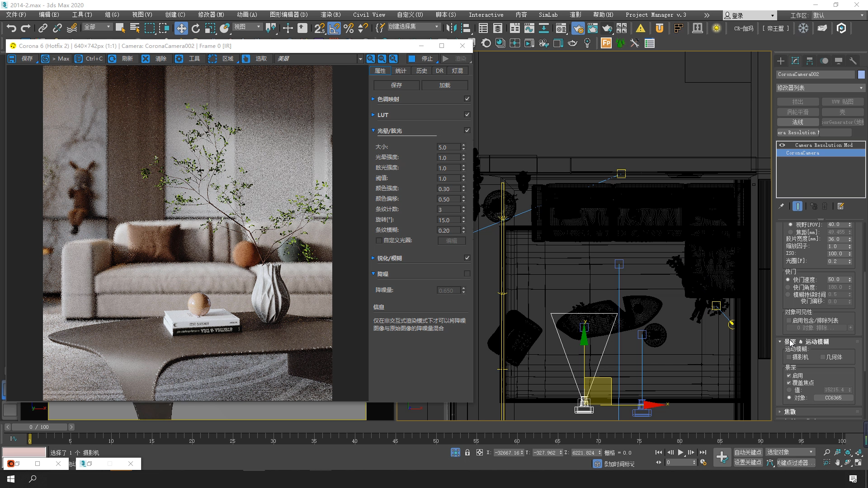Open the 渲染(R) menu

[x=330, y=15]
